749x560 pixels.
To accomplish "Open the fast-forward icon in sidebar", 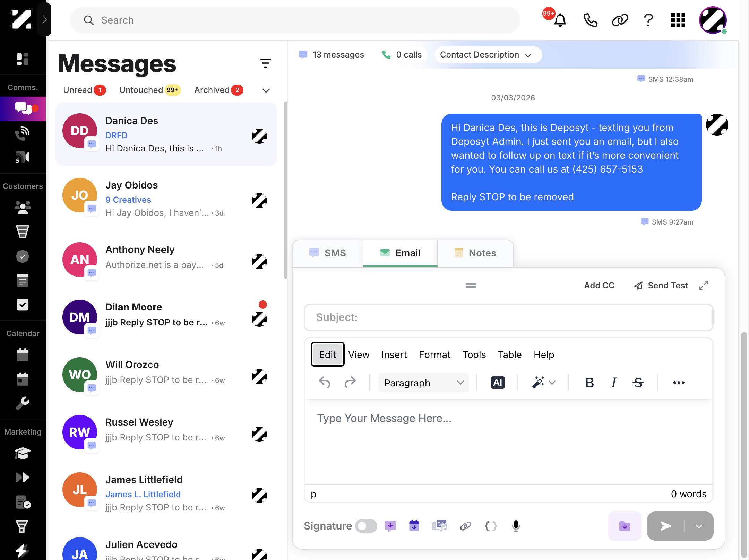I will click(x=23, y=478).
